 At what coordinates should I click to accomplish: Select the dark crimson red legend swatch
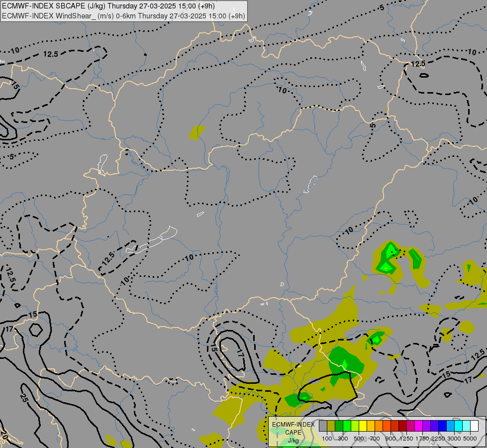click(x=403, y=426)
